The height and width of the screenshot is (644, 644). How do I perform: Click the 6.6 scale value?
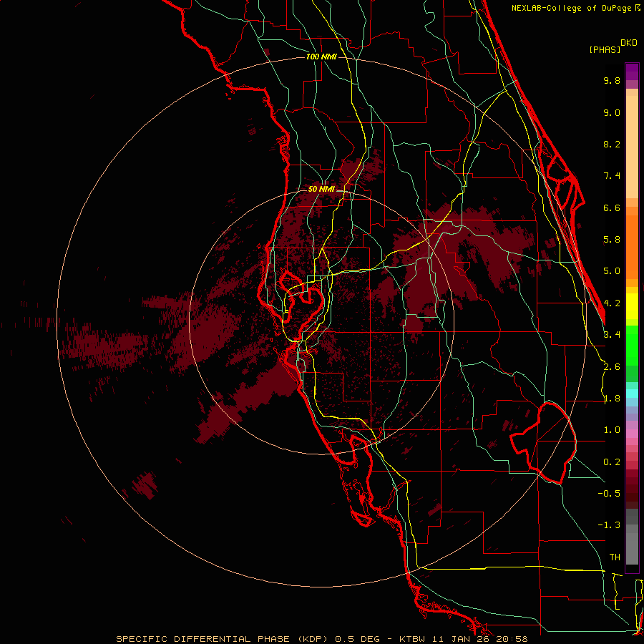coord(612,208)
